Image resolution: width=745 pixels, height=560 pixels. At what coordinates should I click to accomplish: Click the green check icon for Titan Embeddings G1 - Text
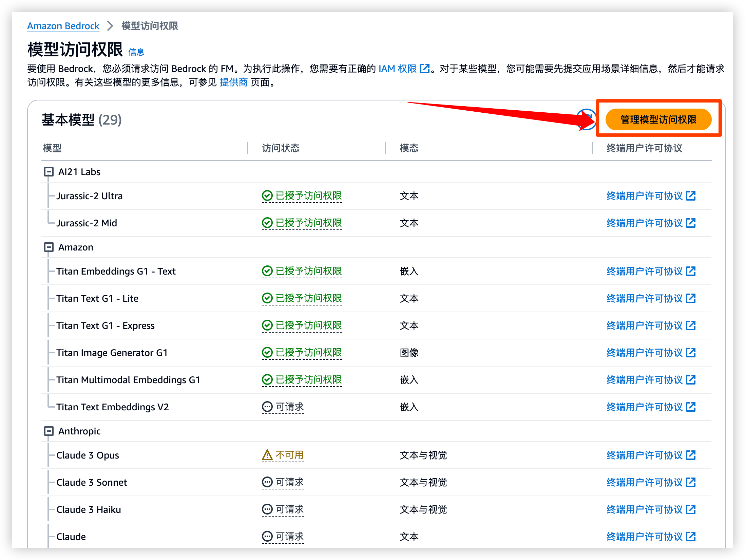click(267, 271)
